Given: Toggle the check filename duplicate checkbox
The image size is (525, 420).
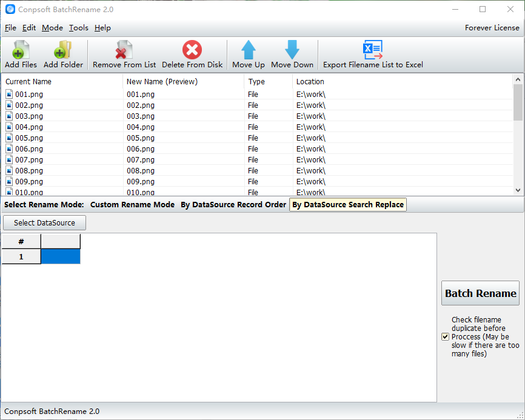Looking at the screenshot, I should (445, 337).
